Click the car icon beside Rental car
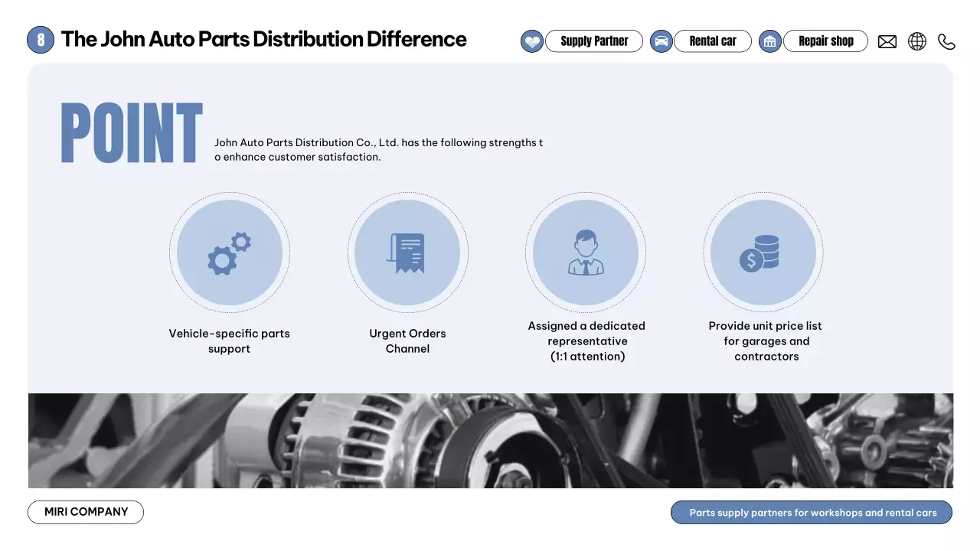This screenshot has width=980, height=551. (661, 41)
